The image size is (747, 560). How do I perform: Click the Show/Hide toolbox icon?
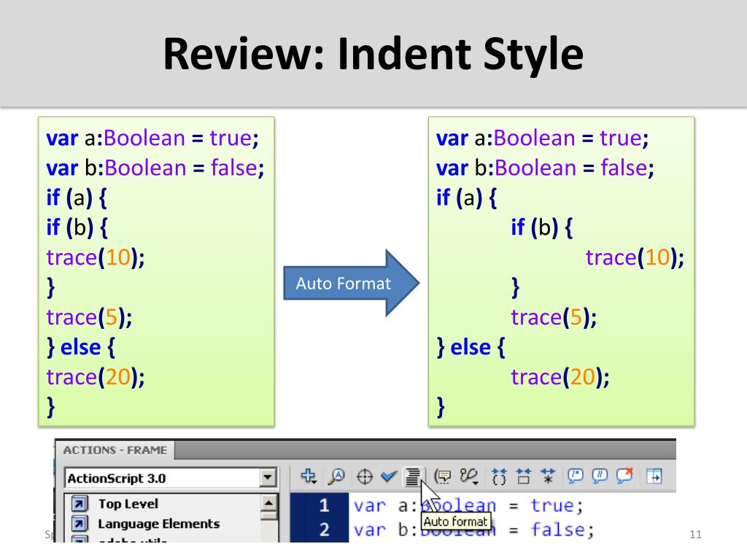point(654,476)
